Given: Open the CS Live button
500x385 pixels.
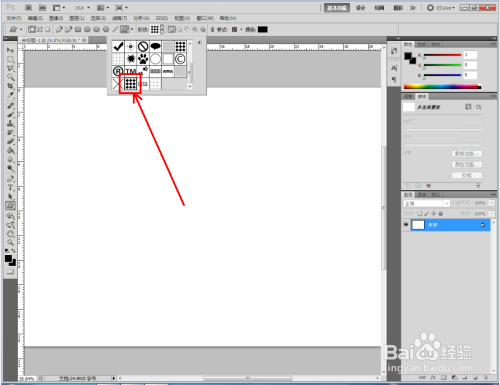Looking at the screenshot, I should pyautogui.click(x=441, y=8).
